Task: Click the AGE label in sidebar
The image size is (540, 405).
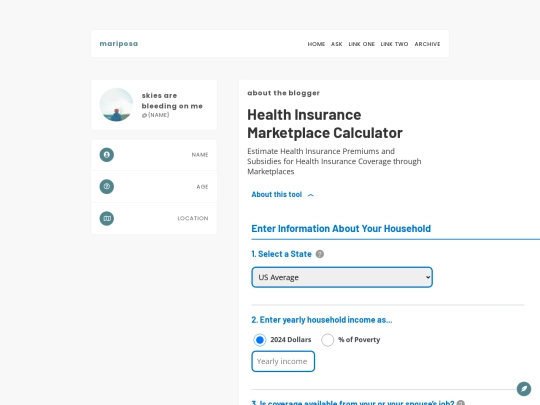Action: point(202,187)
